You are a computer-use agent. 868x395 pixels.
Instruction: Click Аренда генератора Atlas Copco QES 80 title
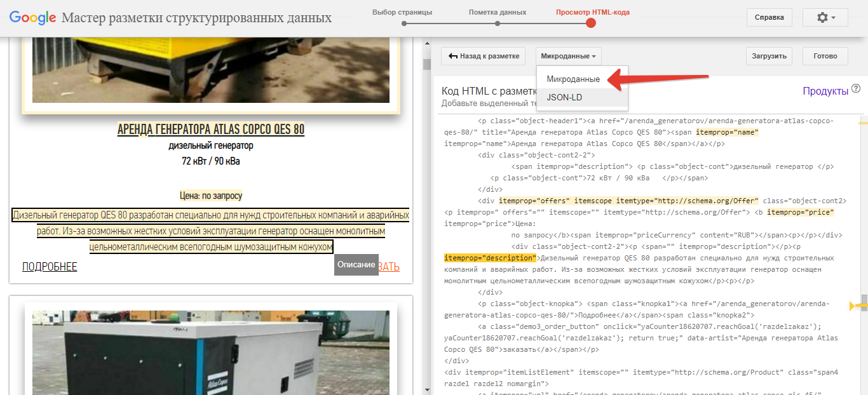(x=211, y=130)
